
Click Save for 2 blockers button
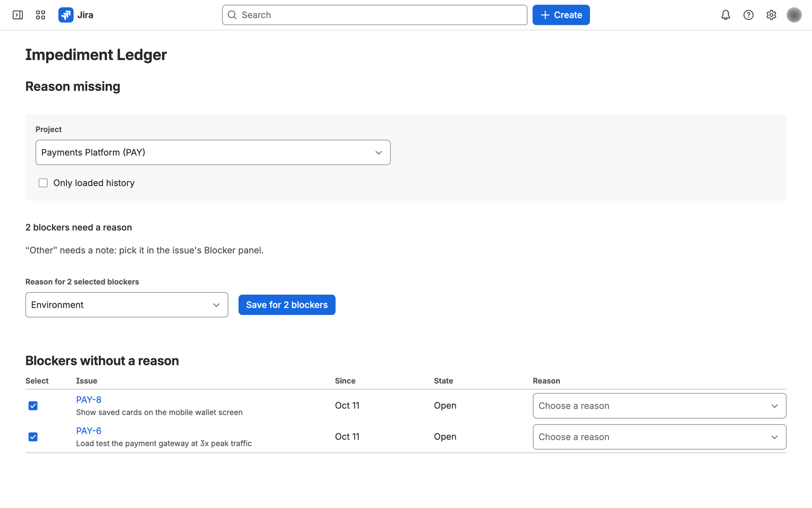coord(287,305)
